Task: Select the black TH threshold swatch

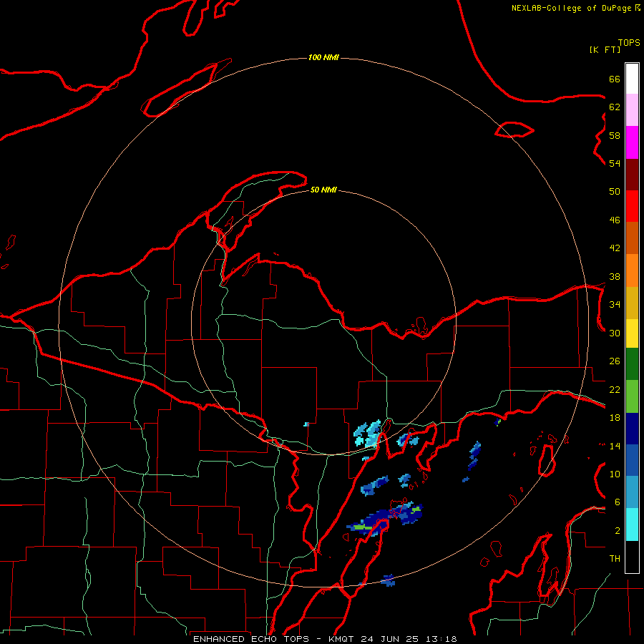Action: [632, 557]
